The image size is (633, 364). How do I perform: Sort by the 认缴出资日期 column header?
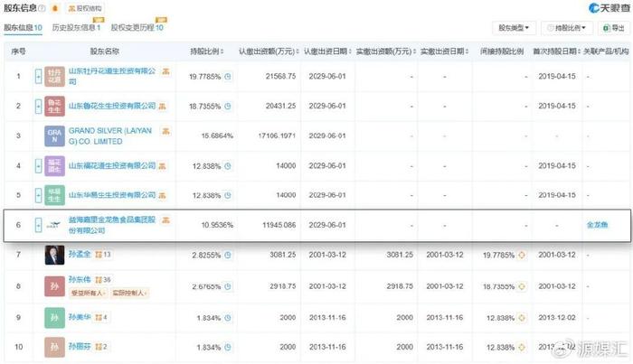point(327,51)
